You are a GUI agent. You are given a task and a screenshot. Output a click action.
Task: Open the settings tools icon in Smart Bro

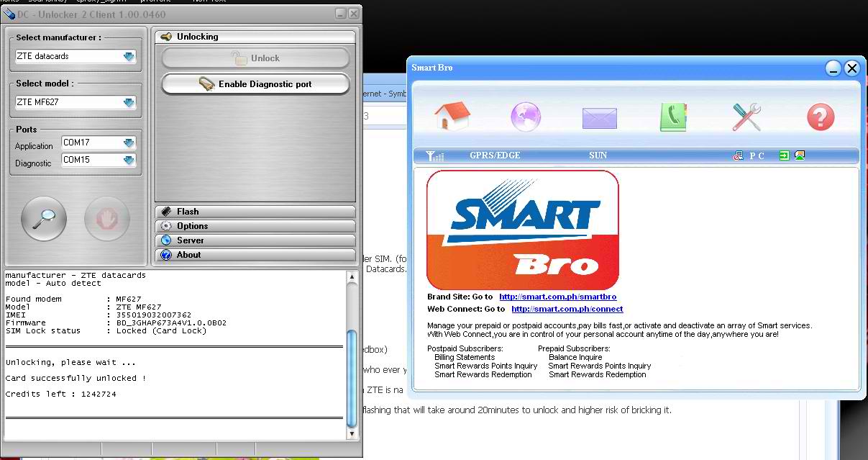(x=746, y=117)
